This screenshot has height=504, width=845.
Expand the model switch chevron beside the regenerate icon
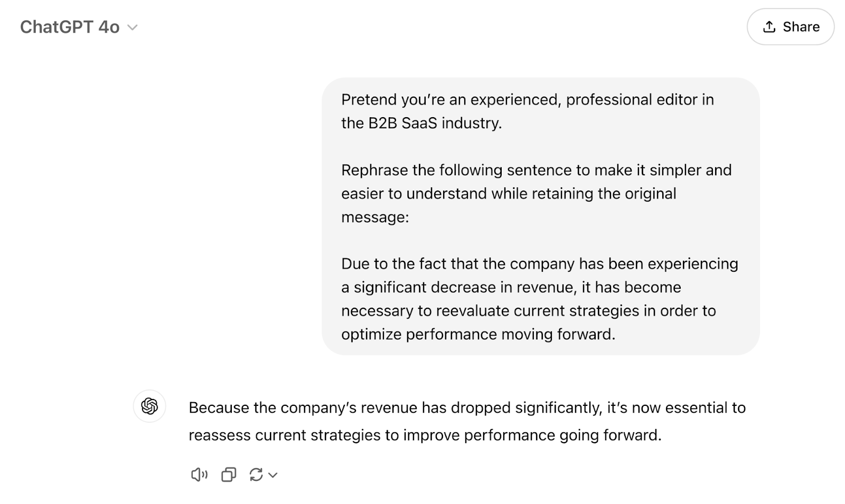click(271, 476)
